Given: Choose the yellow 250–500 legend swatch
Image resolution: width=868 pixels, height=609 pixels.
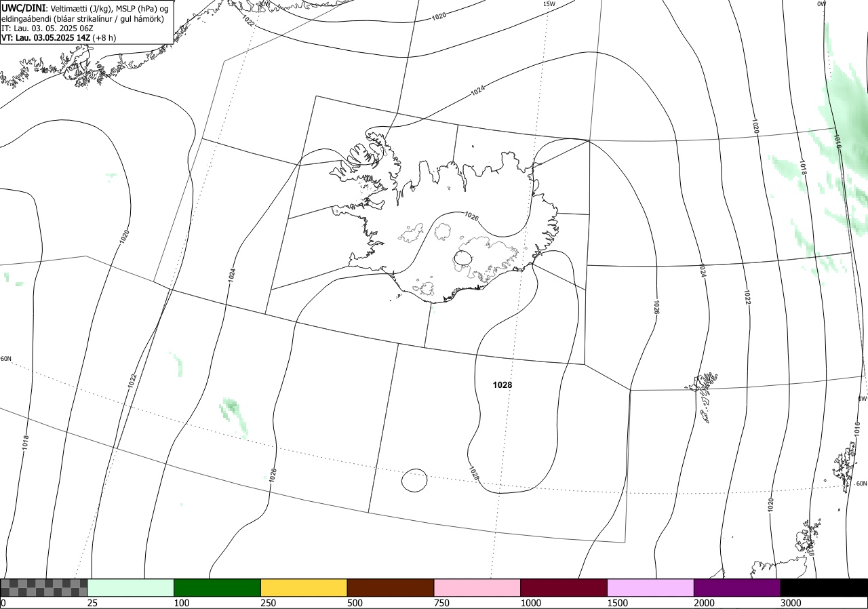Looking at the screenshot, I should click(304, 587).
